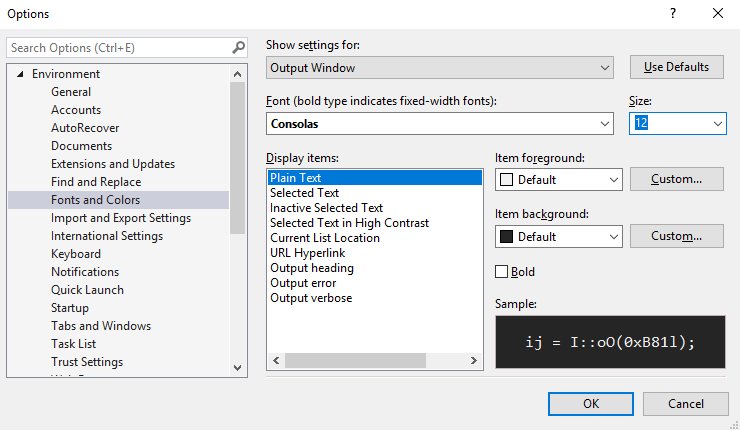This screenshot has height=430, width=740.
Task: Select Plain Text display item
Action: tap(375, 177)
